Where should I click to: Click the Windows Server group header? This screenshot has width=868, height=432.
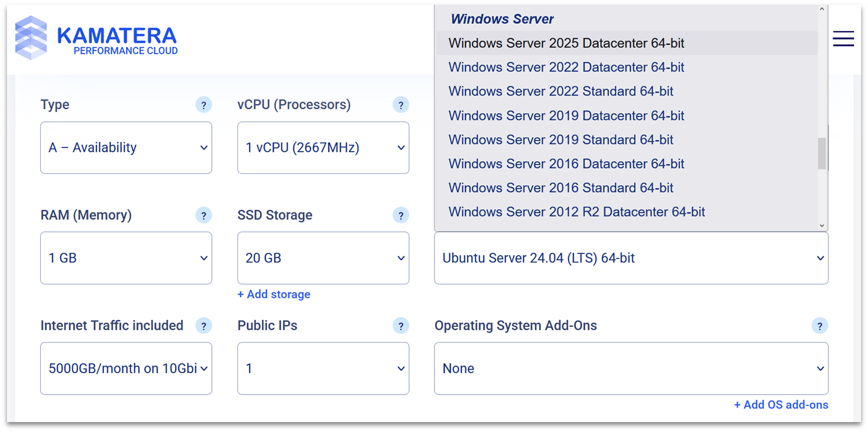[x=502, y=19]
